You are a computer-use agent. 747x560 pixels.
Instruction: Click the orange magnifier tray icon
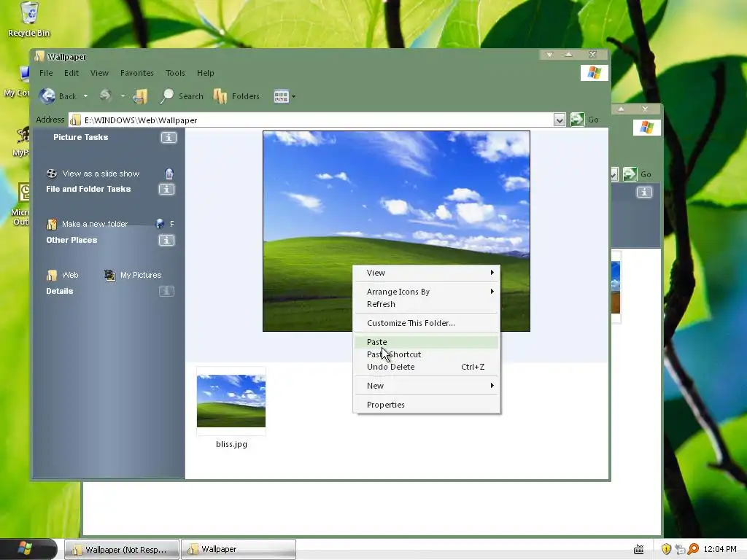pyautogui.click(x=693, y=549)
